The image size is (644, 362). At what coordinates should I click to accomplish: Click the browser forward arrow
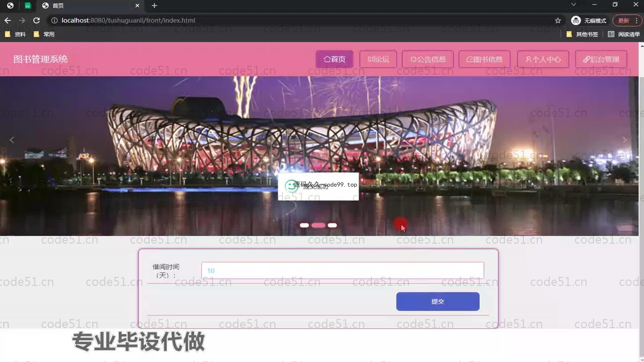point(22,20)
